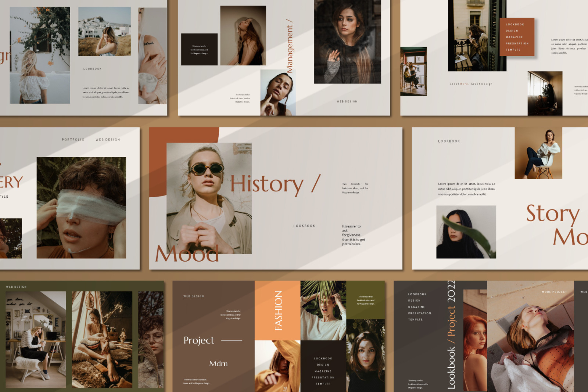
Task: Click the "PORTFOLIO" label
Action: 73,140
